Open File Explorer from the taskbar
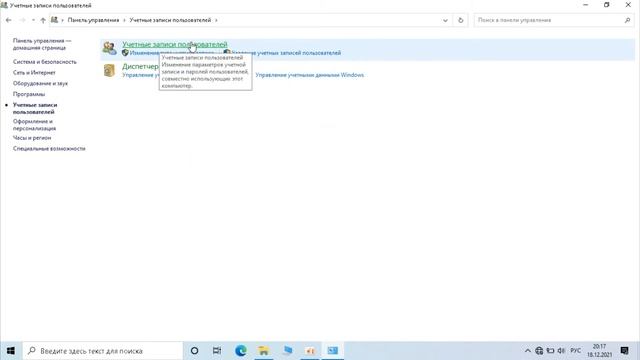The width and height of the screenshot is (640, 360). (264, 351)
